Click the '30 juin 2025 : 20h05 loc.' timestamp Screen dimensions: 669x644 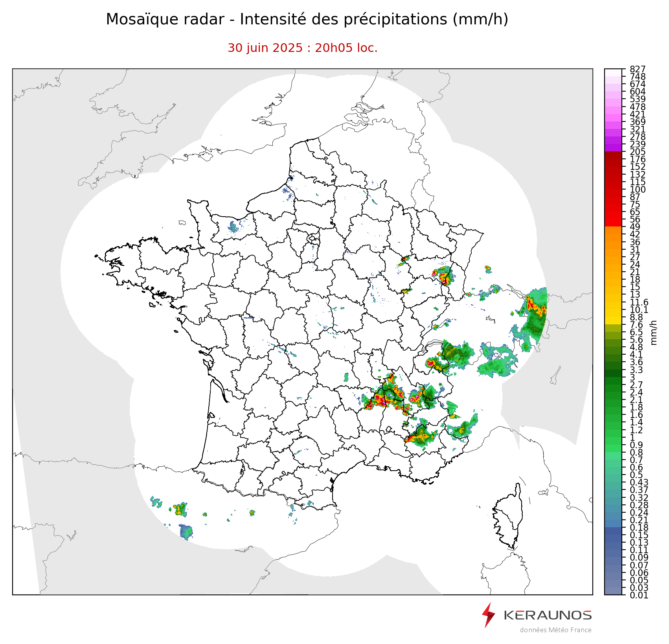(303, 48)
